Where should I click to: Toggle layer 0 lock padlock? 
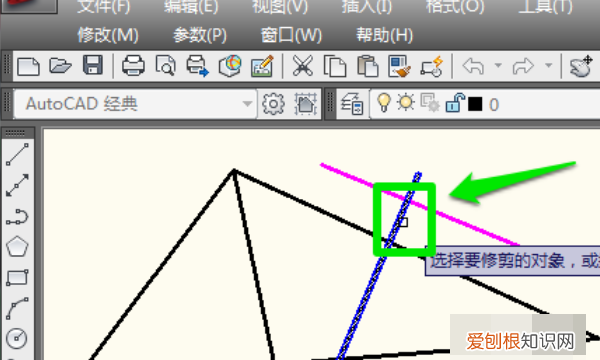tap(455, 103)
